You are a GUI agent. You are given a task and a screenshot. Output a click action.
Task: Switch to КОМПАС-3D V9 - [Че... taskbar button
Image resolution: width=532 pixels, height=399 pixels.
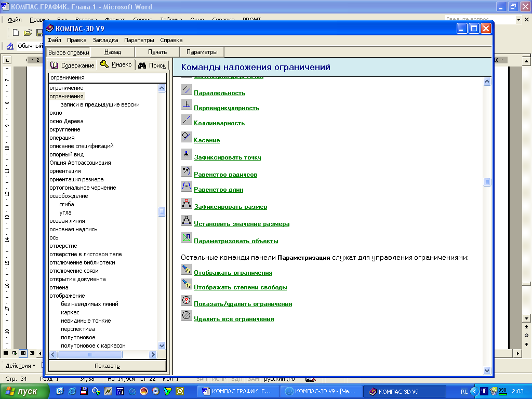pyautogui.click(x=321, y=392)
